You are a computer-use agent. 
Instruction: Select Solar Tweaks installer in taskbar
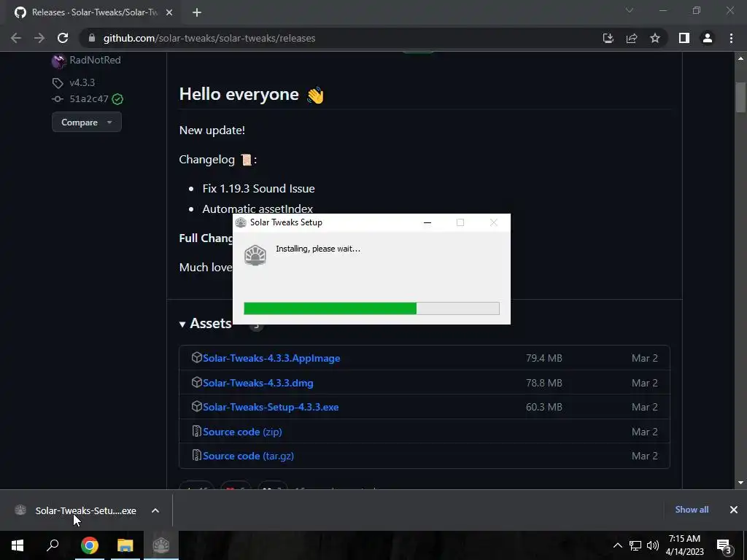[161, 545]
